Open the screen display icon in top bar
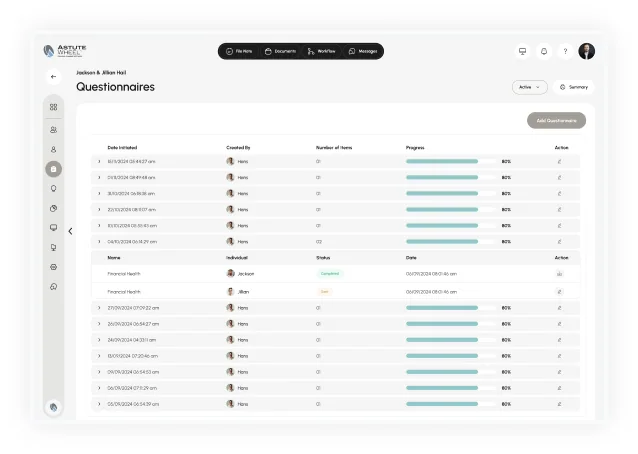This screenshot has height=454, width=638. point(522,51)
